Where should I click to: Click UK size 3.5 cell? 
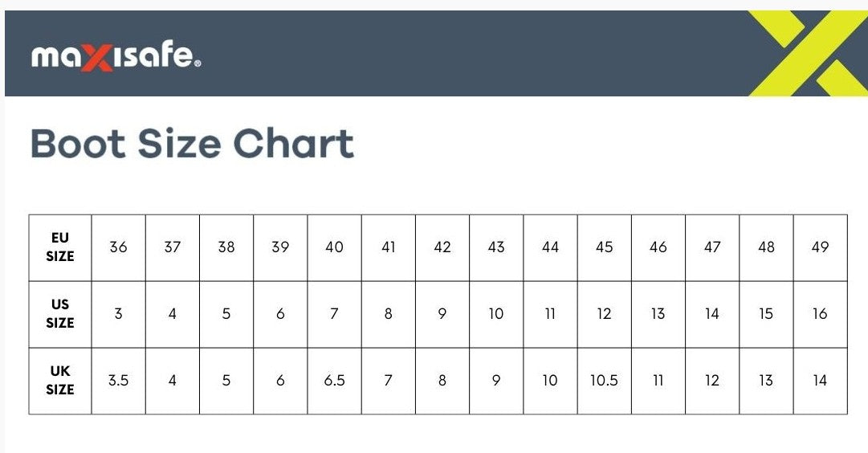click(x=119, y=381)
